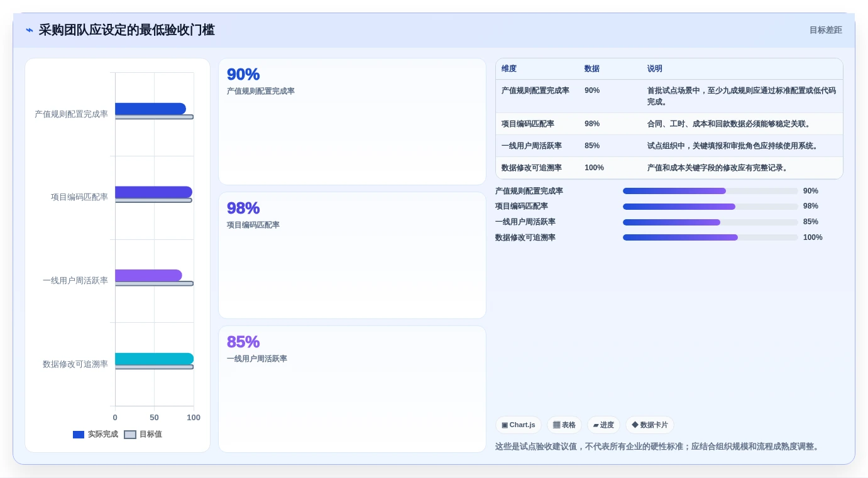Click the 数据卡片 tag chip

click(x=650, y=425)
